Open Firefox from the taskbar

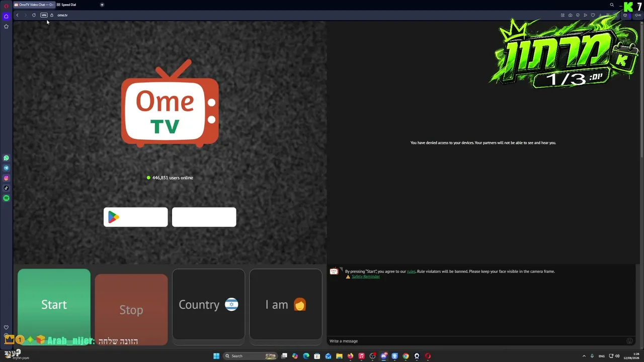coord(350,356)
